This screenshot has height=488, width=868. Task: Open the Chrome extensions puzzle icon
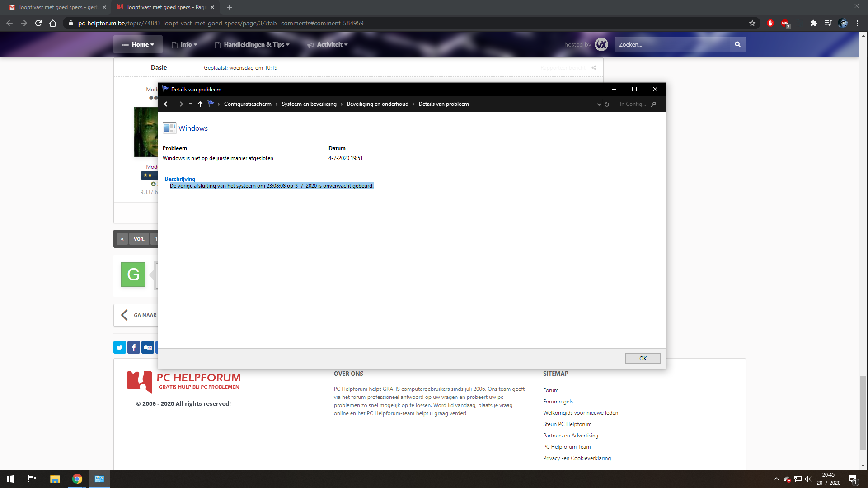813,23
